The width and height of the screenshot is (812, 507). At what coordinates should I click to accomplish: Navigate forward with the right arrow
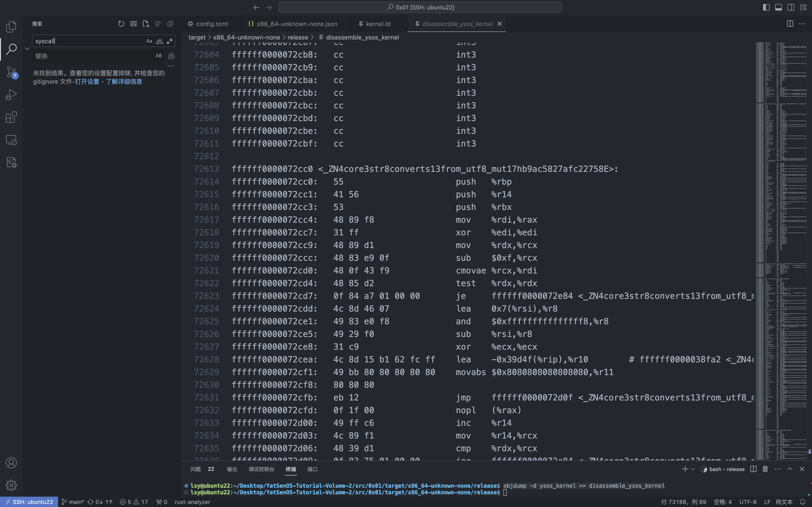point(269,7)
